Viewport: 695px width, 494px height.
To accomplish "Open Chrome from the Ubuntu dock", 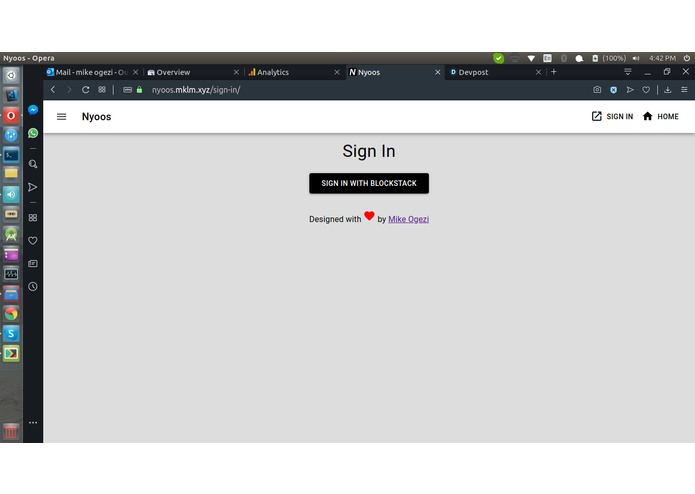I will click(11, 314).
